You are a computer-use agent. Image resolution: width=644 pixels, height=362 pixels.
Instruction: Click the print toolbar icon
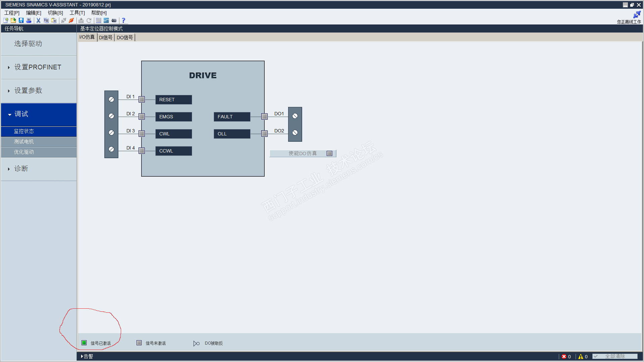29,20
